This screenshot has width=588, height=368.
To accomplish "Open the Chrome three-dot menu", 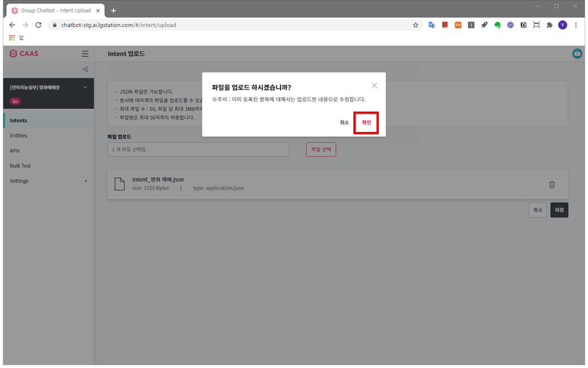I will [x=576, y=25].
